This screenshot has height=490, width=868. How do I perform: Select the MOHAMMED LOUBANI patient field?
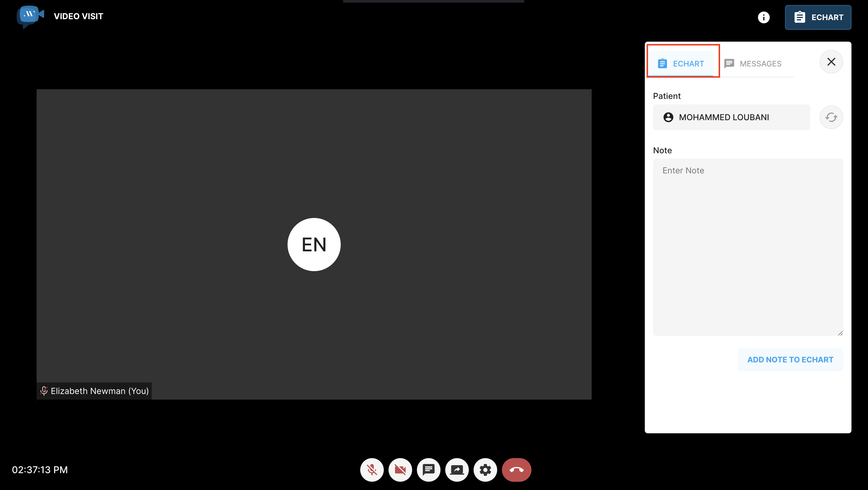[731, 117]
